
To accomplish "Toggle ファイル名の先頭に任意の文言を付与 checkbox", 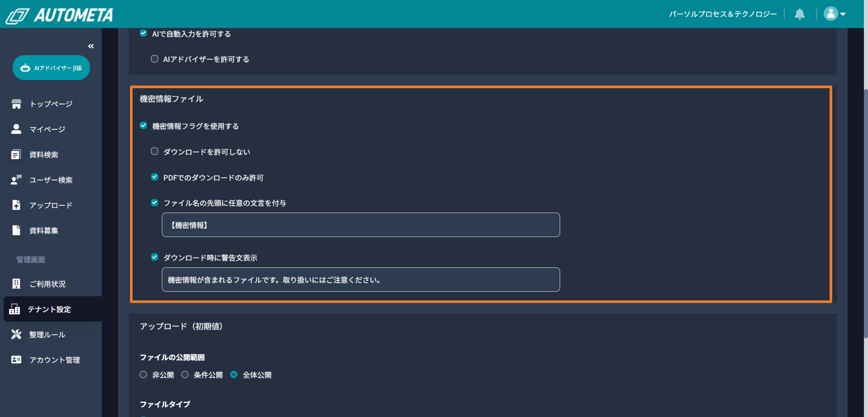I will pyautogui.click(x=154, y=202).
